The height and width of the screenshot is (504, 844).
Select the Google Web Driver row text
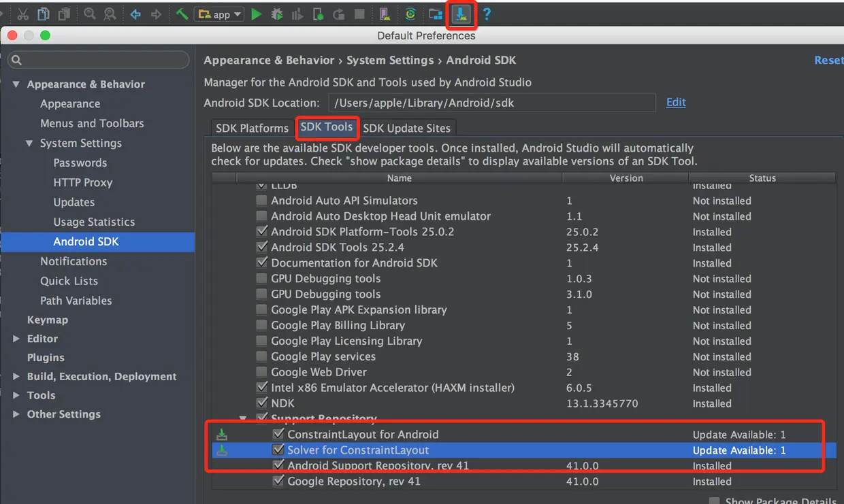[319, 373]
